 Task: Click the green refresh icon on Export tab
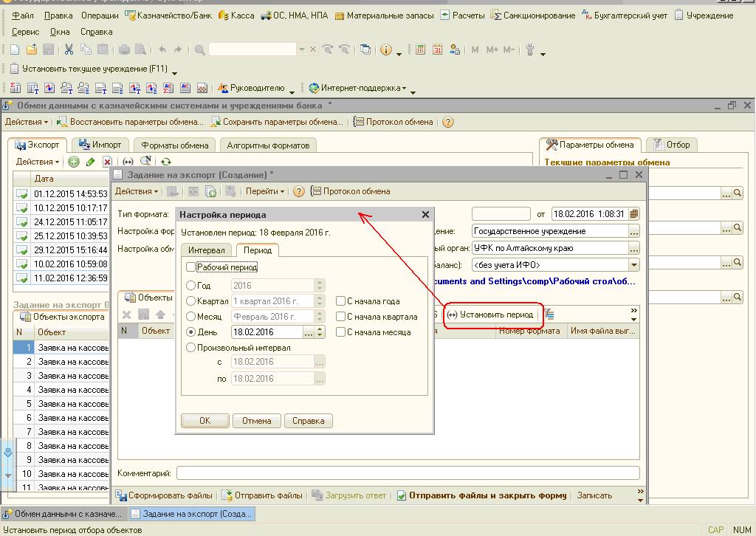tap(166, 162)
